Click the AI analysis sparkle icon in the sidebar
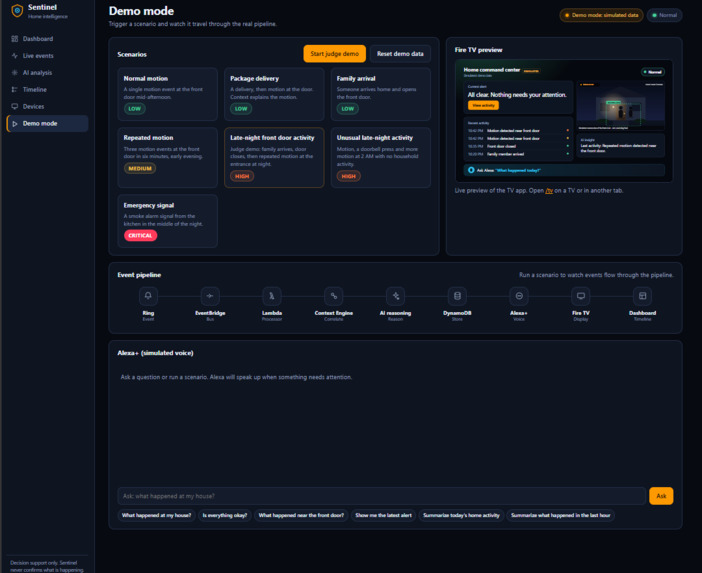Viewport: 702px width, 573px height. coord(15,73)
